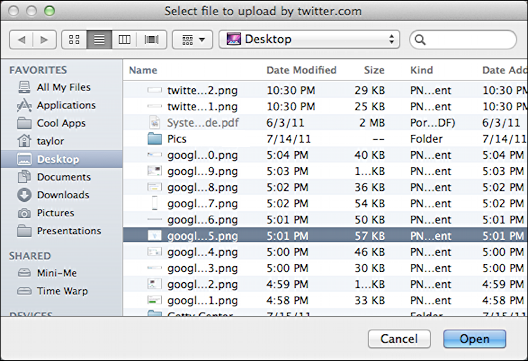Select file googl...0.png

tap(325, 155)
